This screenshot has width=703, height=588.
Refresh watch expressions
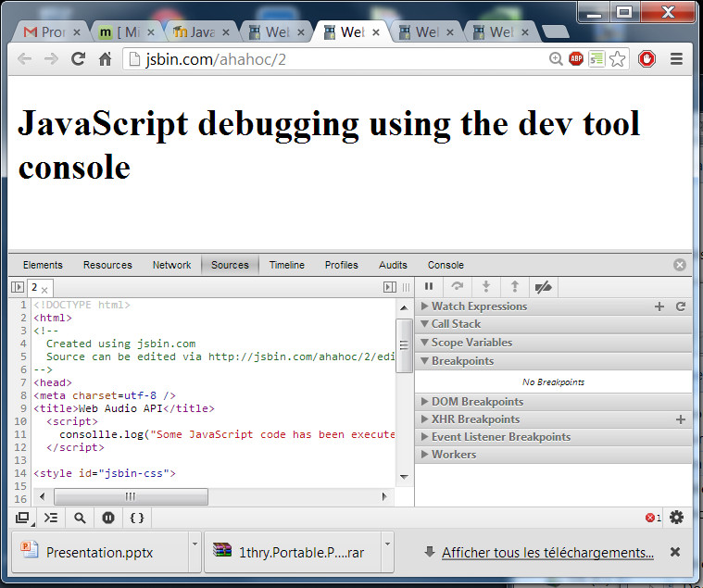[681, 307]
